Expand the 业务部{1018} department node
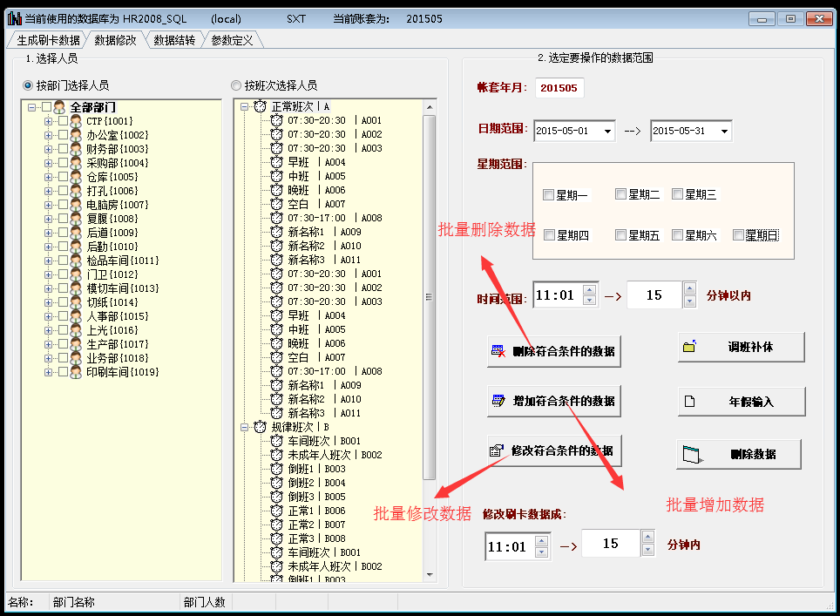 click(48, 358)
